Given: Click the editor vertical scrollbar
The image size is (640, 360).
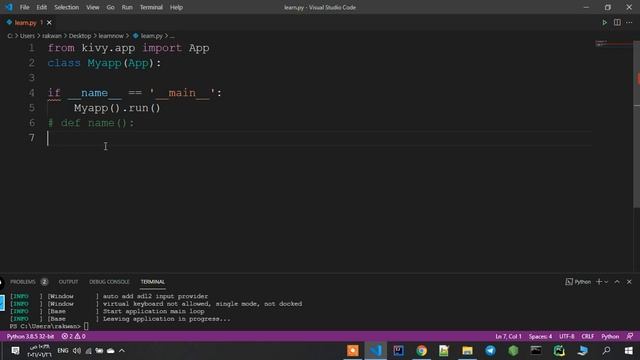Looking at the screenshot, I should (x=636, y=124).
